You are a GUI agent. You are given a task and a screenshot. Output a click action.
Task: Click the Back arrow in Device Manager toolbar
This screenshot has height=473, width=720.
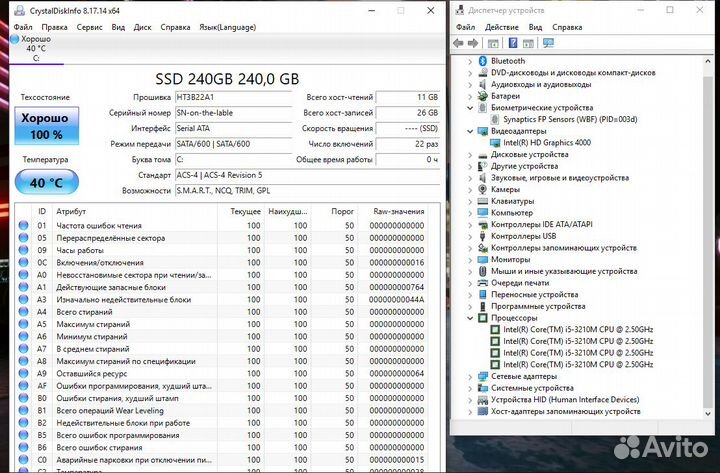458,43
